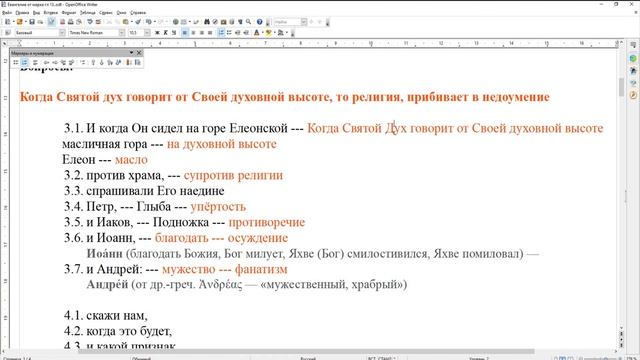Screen dimensions: 640x360
Task: Open OpenOffice Help question mark icon
Action: 259,22
